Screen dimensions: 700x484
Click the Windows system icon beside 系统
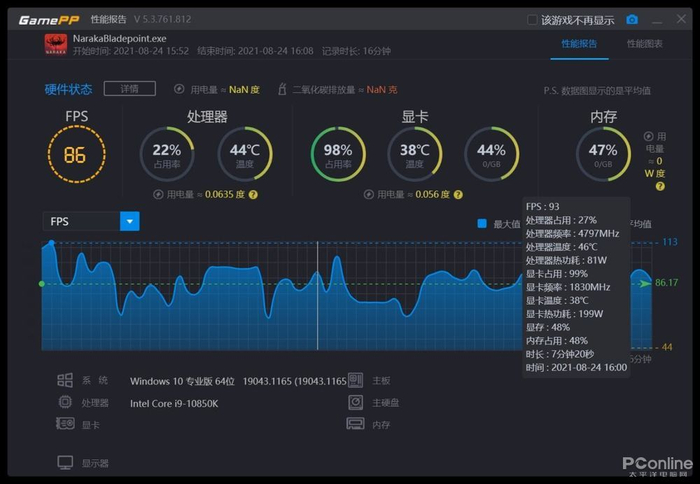(x=65, y=380)
